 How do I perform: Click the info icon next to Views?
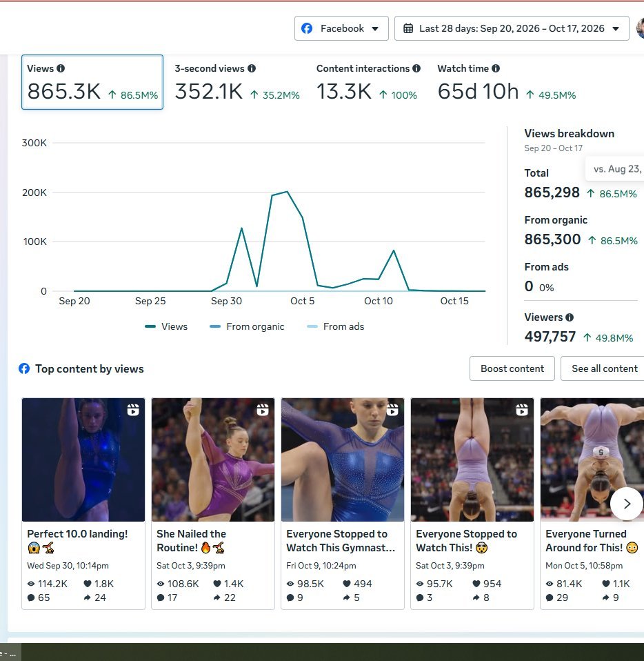click(61, 68)
